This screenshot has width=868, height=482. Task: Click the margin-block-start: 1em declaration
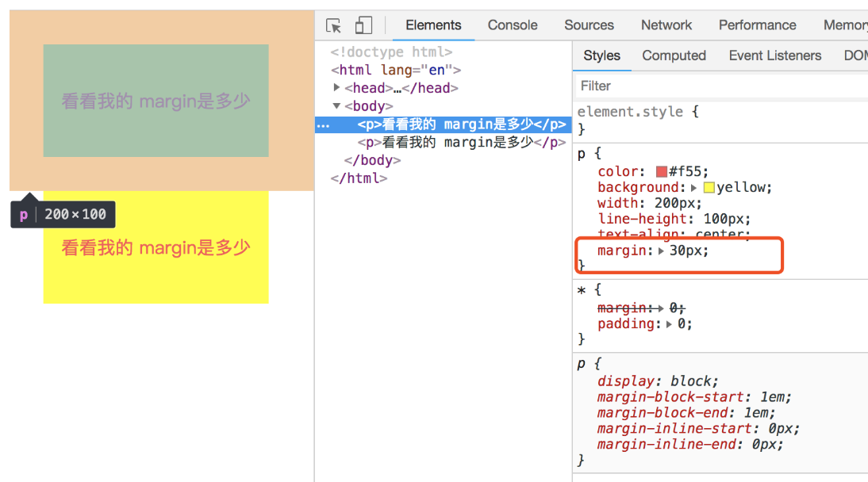pos(694,397)
